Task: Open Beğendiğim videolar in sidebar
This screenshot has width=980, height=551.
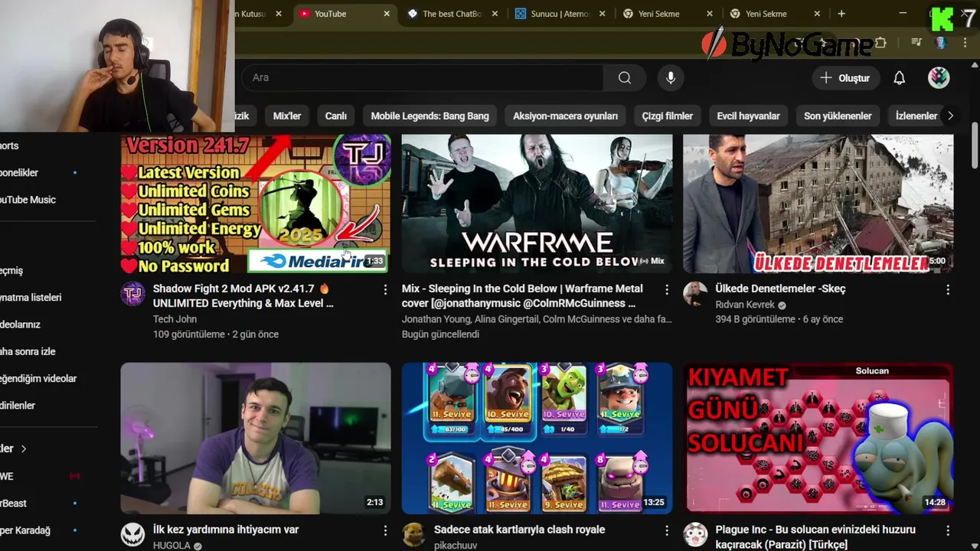Action: point(38,378)
